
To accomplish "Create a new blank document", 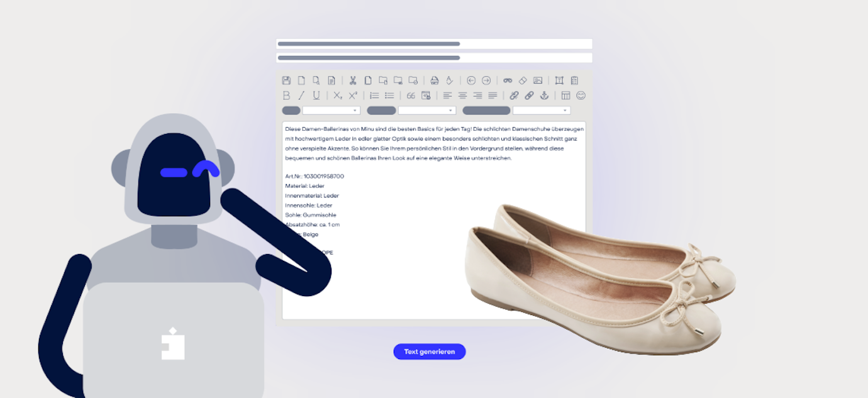I will point(301,80).
